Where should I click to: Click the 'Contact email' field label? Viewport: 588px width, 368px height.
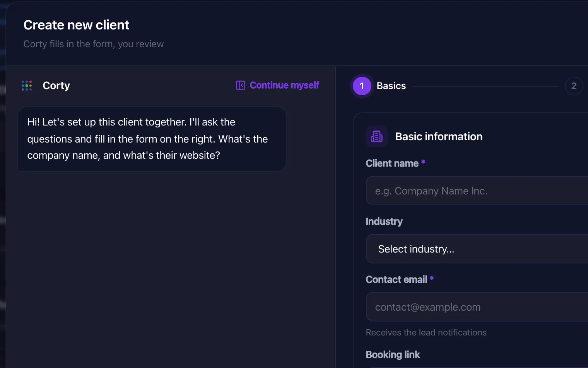coord(397,279)
